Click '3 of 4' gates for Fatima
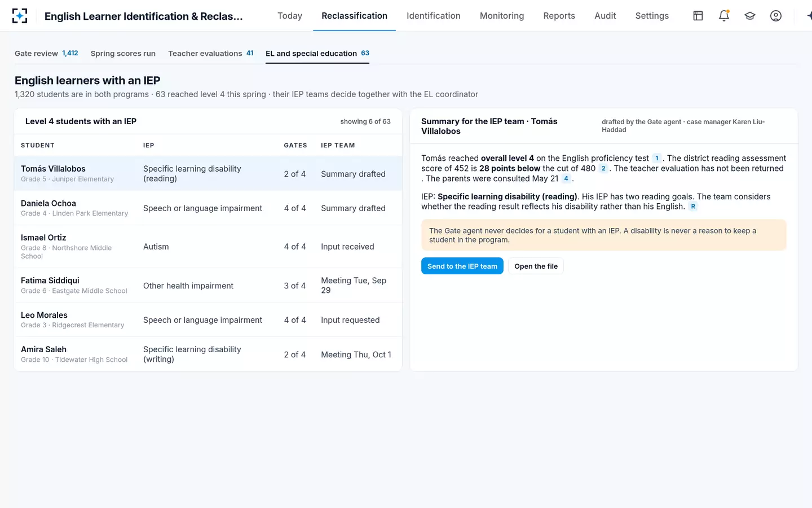812x508 pixels. (295, 286)
